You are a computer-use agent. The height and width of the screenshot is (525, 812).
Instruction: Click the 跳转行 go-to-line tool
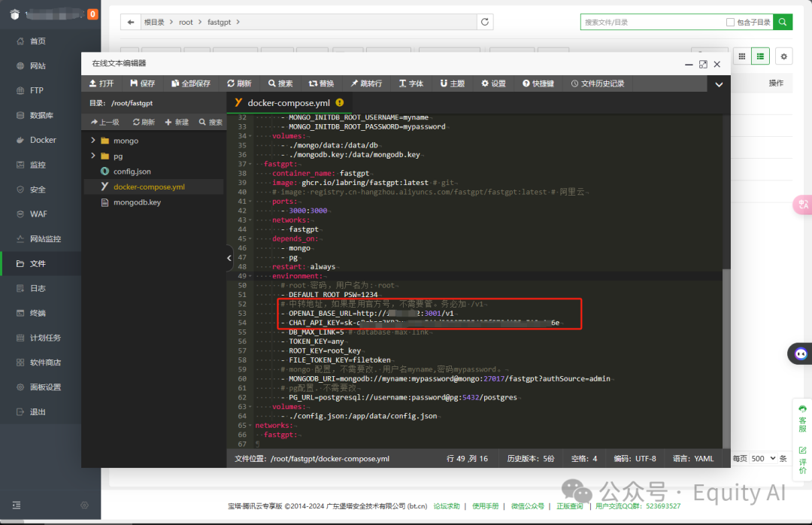(365, 83)
